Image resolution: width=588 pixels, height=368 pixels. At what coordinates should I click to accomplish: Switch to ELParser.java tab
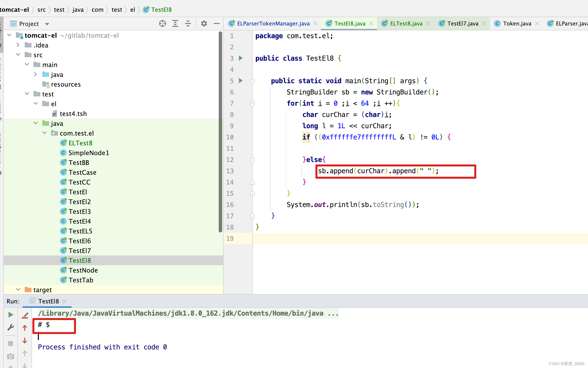567,23
